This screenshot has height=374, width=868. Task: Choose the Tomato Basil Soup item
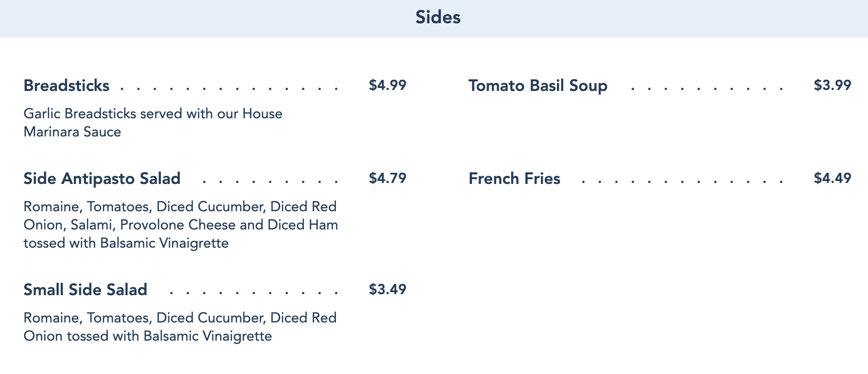[538, 85]
